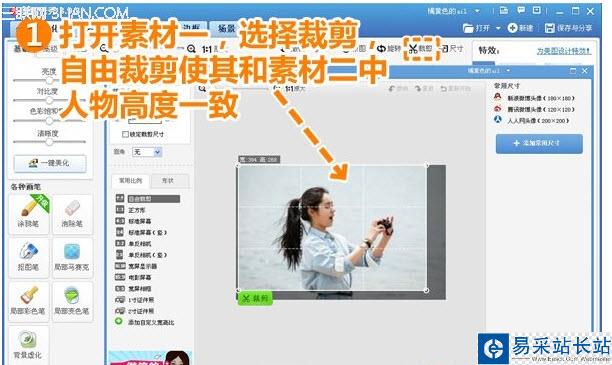
Task: Click the skin/wardrobe icon in title bar
Action: pos(504,11)
